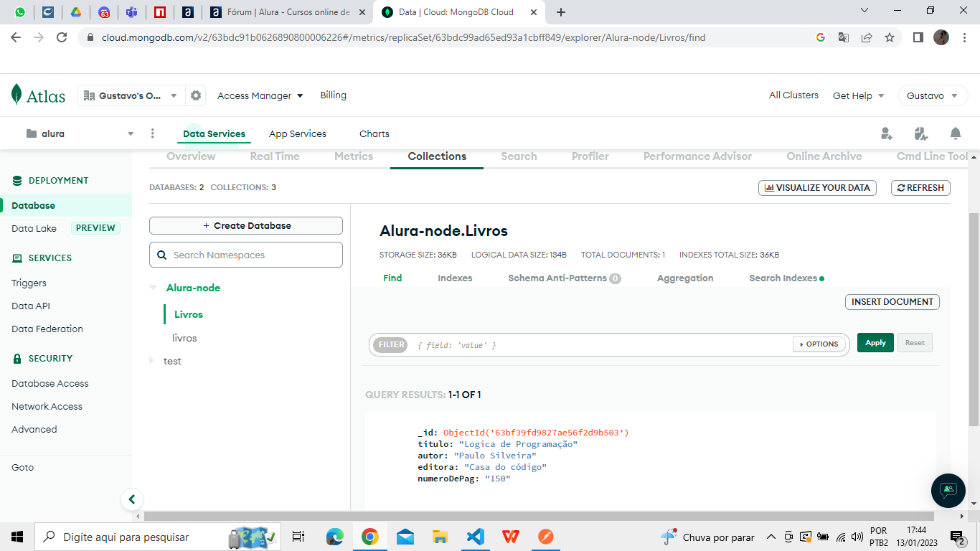Open the Aggregation tab
This screenshot has width=980, height=551.
(685, 278)
